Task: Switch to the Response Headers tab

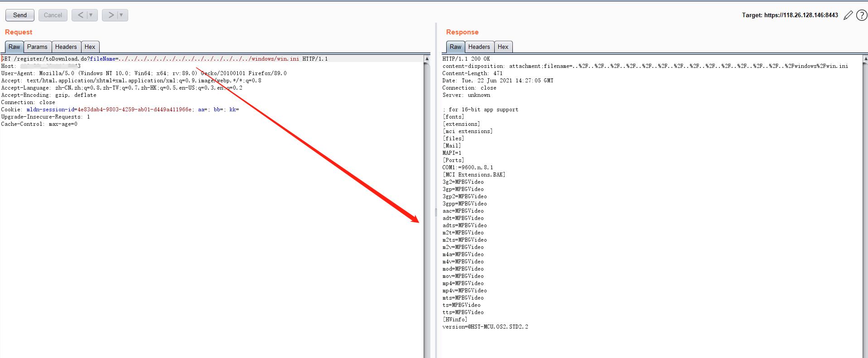Action: [x=479, y=47]
